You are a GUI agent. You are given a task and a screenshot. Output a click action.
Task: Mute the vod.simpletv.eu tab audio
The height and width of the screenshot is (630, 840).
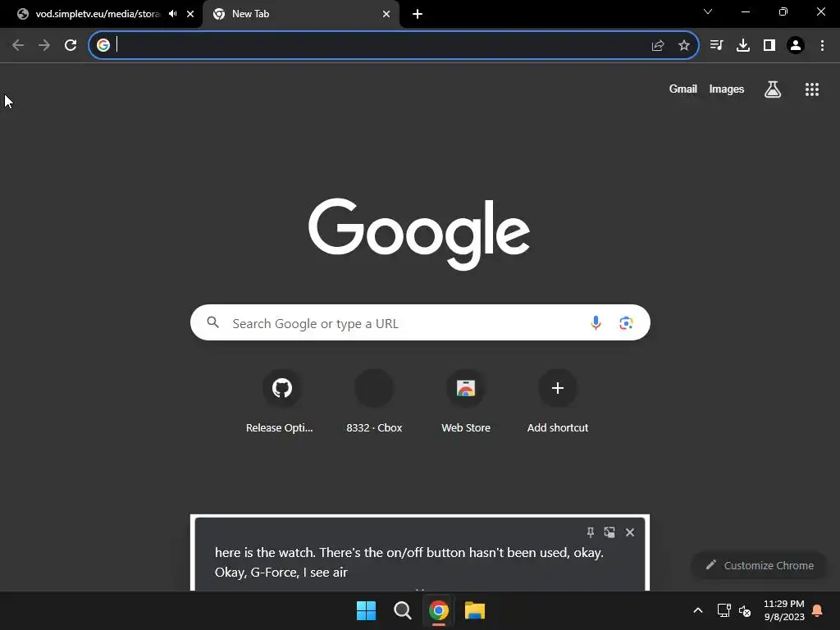[x=172, y=14]
